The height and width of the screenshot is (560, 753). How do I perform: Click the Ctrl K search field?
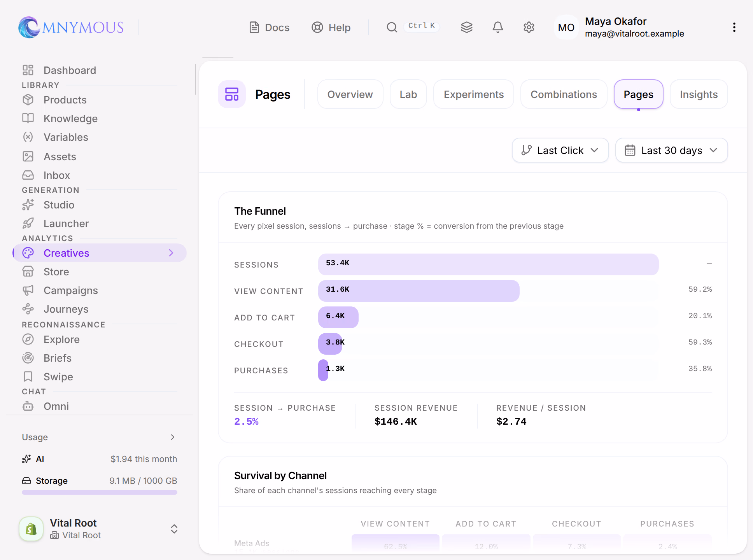(x=413, y=26)
